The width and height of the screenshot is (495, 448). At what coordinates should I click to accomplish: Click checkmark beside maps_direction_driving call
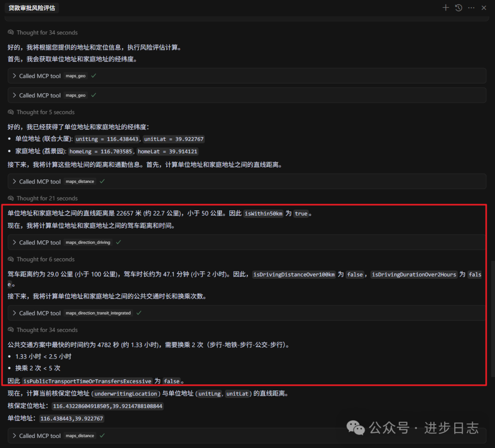pyautogui.click(x=118, y=242)
